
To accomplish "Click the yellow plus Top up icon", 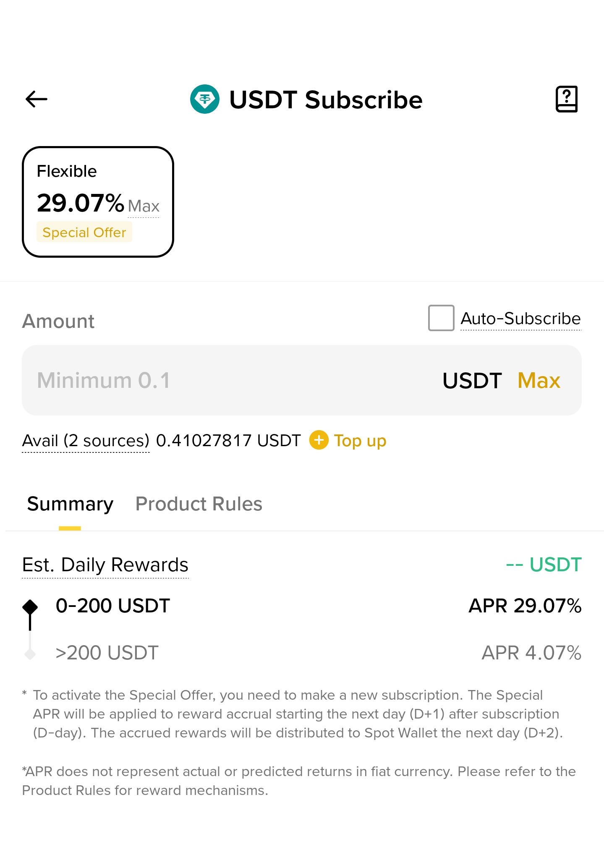I will (319, 440).
